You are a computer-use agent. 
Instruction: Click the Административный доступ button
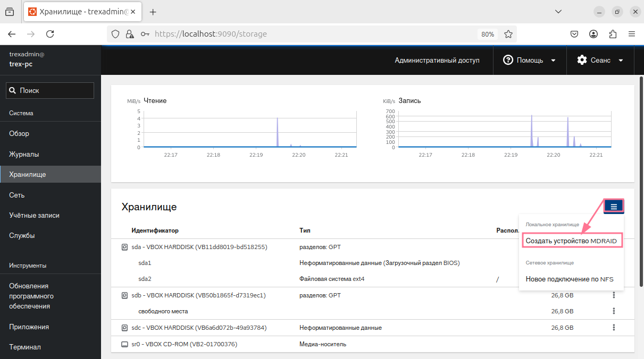point(437,61)
